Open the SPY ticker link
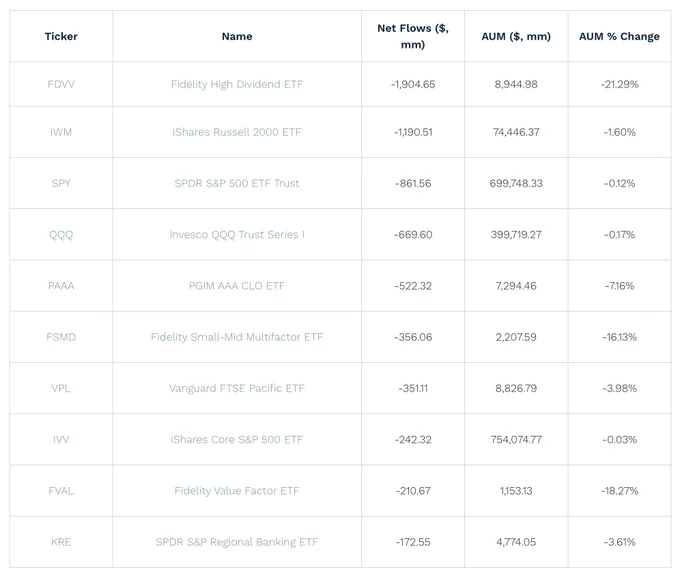This screenshot has width=680, height=578. [x=61, y=183]
